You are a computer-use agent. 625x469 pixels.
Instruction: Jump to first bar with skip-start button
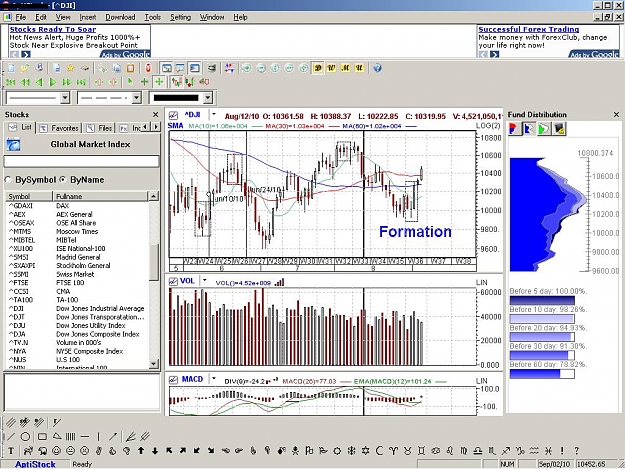point(11,82)
